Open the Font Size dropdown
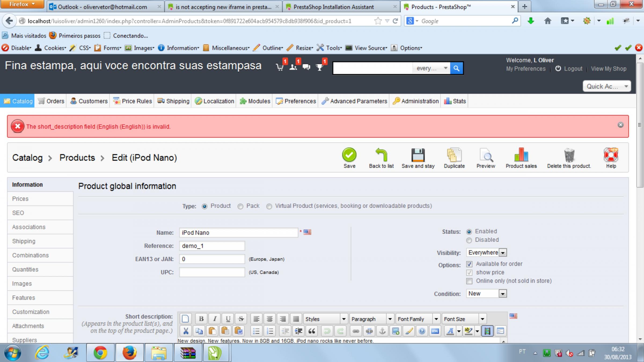 (x=464, y=319)
